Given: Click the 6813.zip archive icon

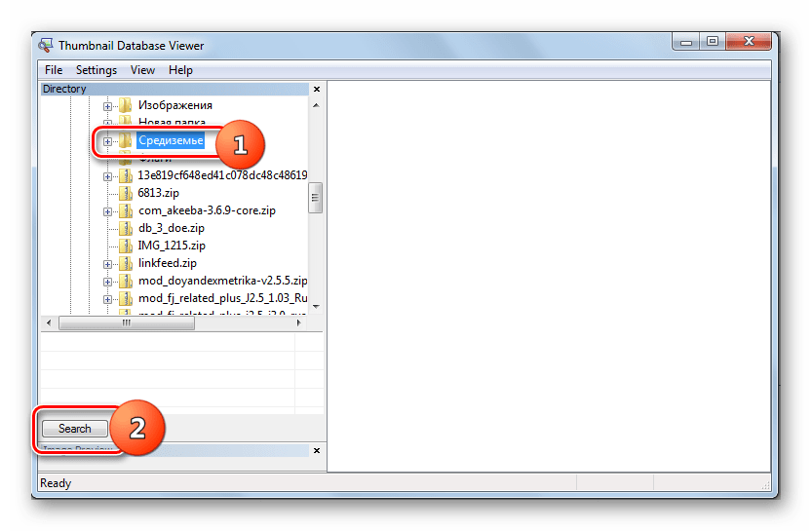Looking at the screenshot, I should [125, 193].
